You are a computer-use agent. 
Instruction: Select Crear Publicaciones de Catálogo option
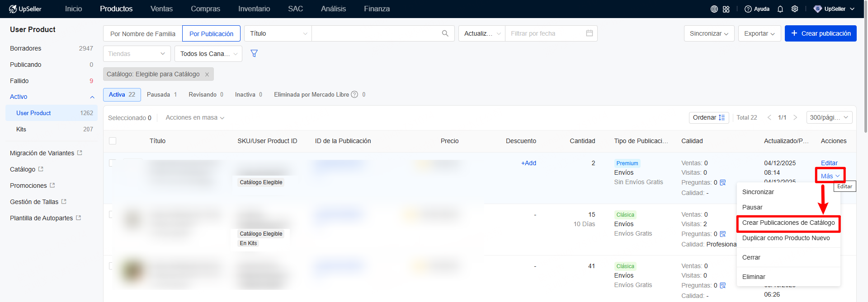coord(788,223)
